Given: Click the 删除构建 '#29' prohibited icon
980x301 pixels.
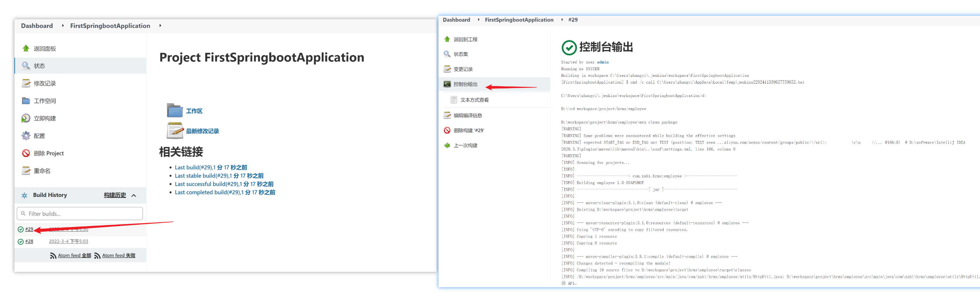Looking at the screenshot, I should pos(447,130).
